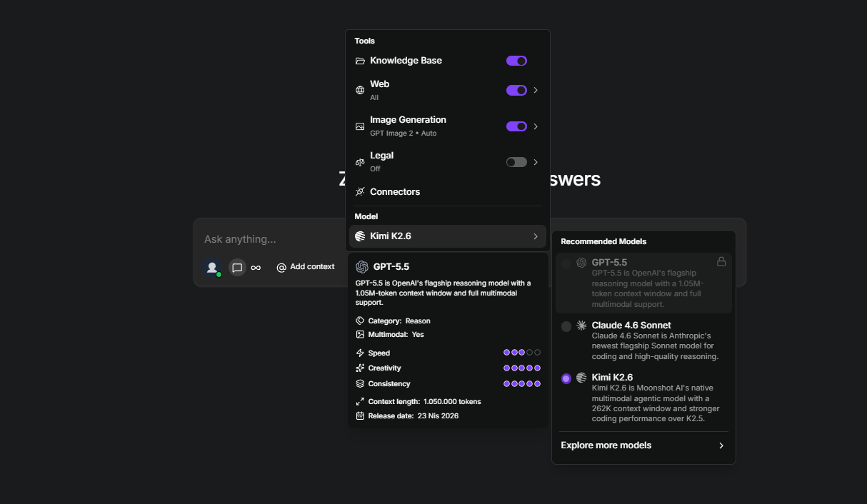Turn off the Web toggle

tap(516, 90)
